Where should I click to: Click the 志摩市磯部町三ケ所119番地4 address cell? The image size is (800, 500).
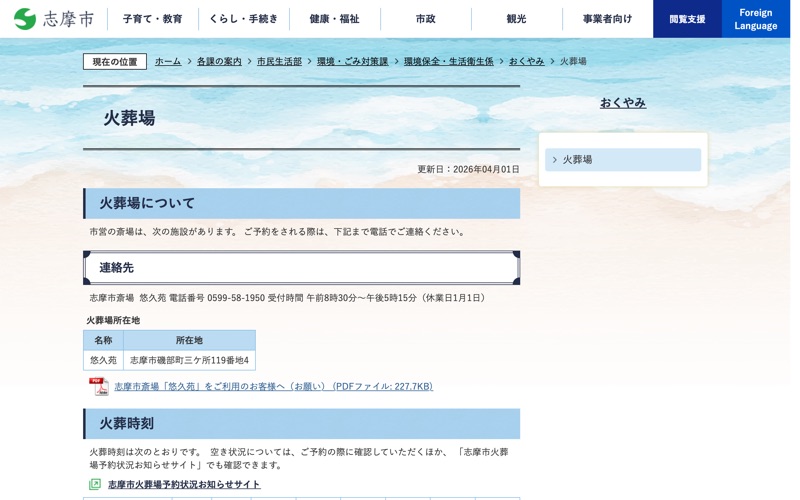coord(189,360)
